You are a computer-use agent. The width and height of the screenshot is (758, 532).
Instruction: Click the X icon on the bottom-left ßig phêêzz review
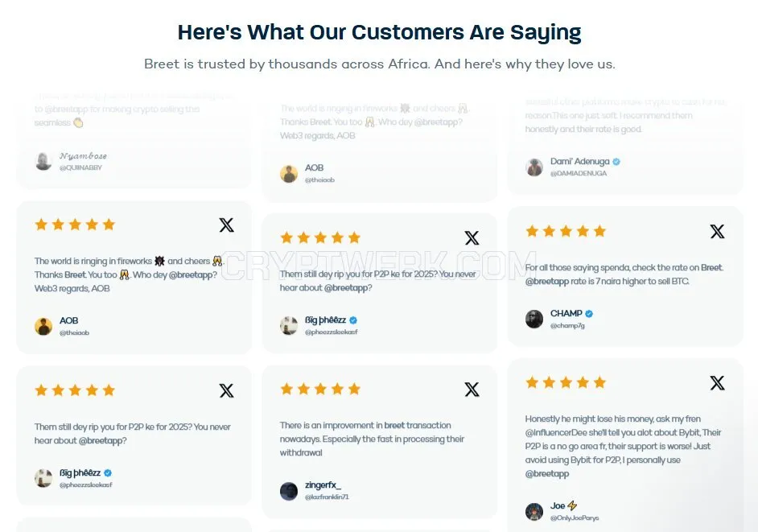click(x=226, y=391)
